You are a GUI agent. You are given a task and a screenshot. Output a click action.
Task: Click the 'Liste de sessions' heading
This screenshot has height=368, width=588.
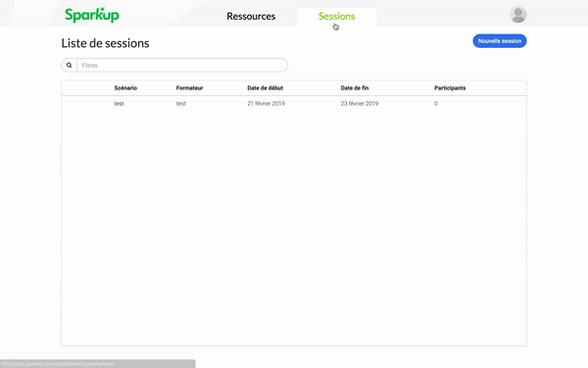point(106,43)
